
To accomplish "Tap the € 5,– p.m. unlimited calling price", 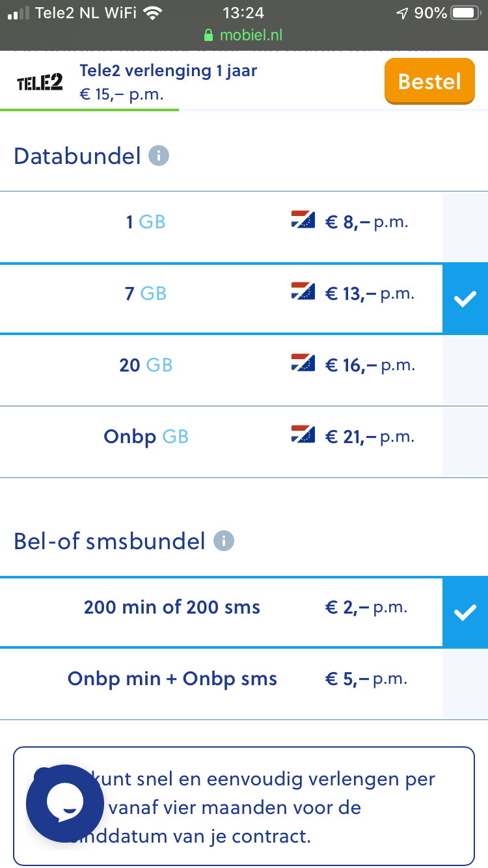I will tap(366, 679).
